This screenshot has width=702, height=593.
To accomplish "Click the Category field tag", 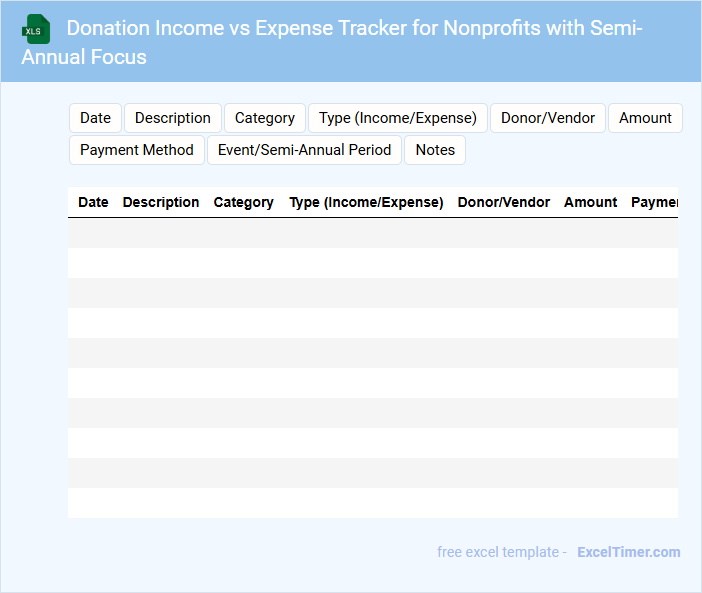I will point(265,118).
